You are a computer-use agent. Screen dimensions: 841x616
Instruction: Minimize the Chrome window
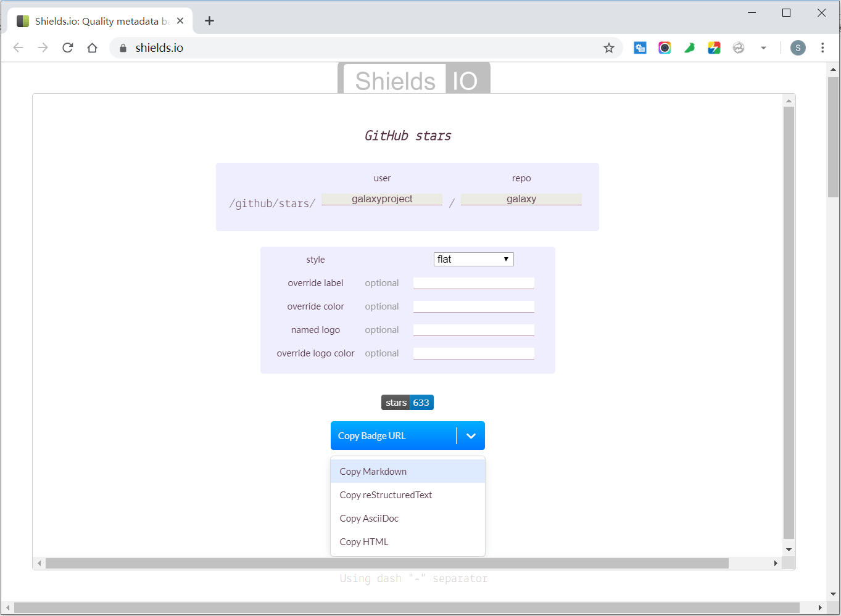click(x=752, y=12)
